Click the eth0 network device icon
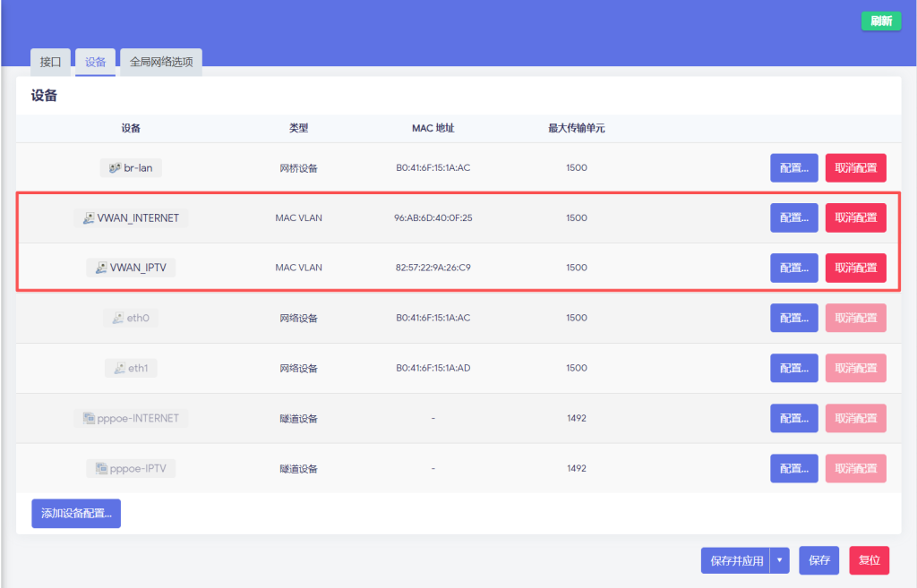The height and width of the screenshot is (588, 917). click(118, 318)
